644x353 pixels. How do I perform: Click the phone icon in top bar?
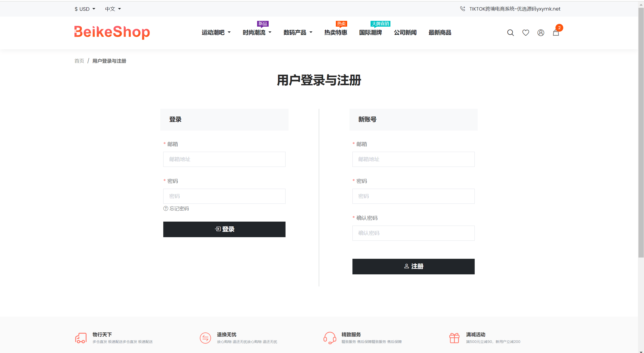tap(462, 9)
